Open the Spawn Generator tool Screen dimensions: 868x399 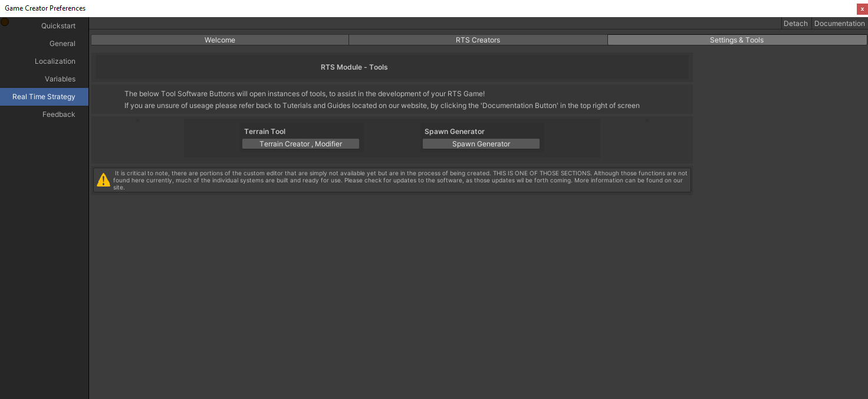click(x=481, y=143)
